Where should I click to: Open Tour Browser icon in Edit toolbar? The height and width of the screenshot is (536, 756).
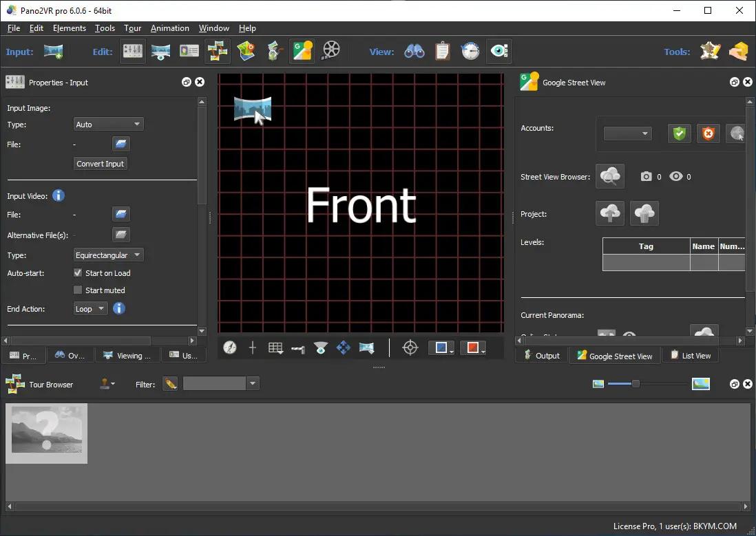(x=218, y=51)
